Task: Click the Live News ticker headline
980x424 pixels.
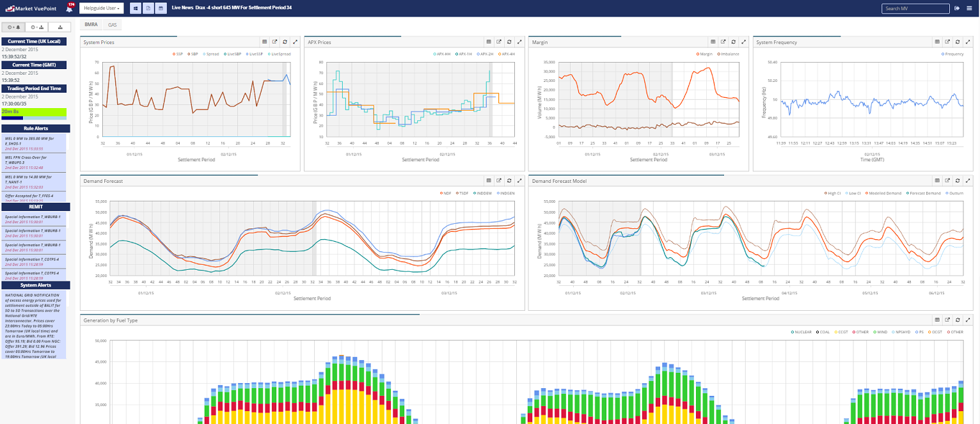Action: [x=232, y=8]
